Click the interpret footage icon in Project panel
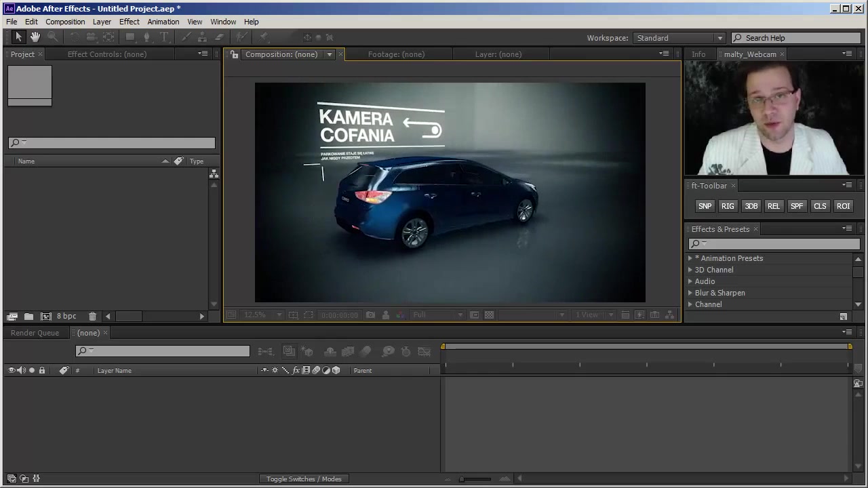868x488 pixels. pyautogui.click(x=12, y=317)
